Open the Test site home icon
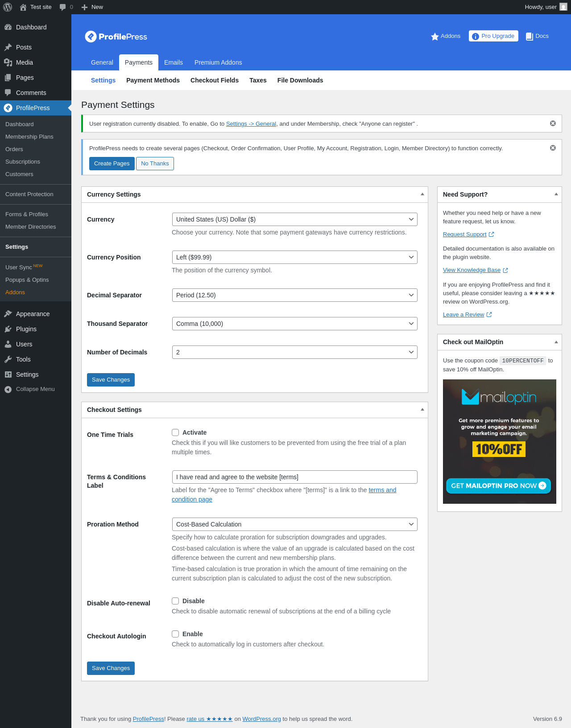 [x=23, y=7]
